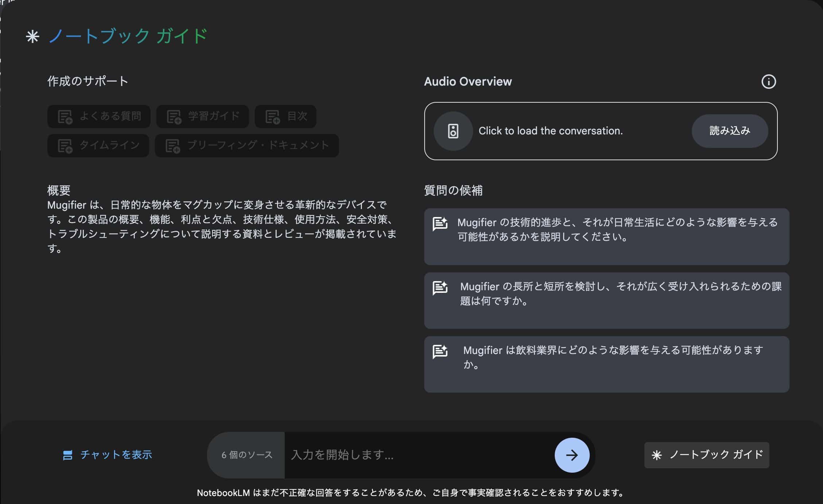Click the blue send arrow button
The width and height of the screenshot is (823, 504).
click(x=572, y=455)
